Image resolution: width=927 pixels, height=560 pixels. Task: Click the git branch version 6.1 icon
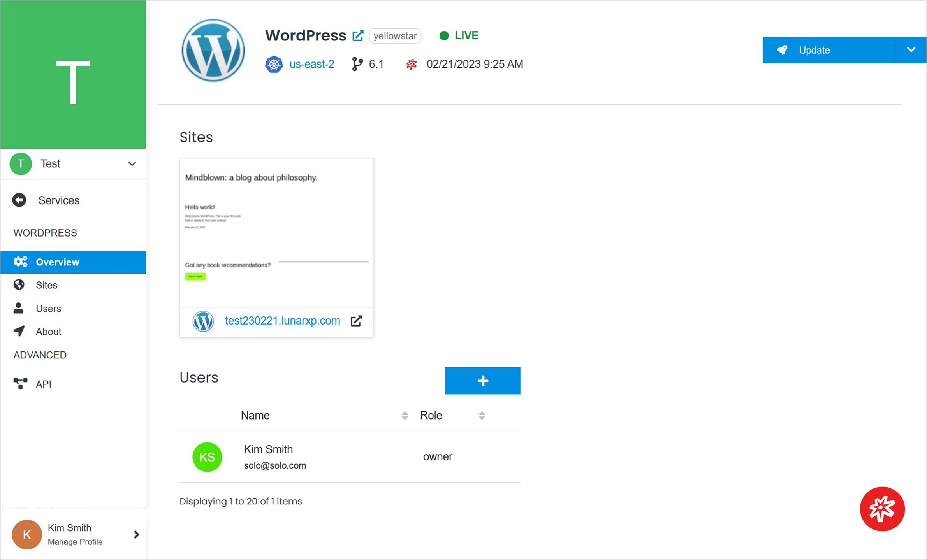click(x=357, y=64)
